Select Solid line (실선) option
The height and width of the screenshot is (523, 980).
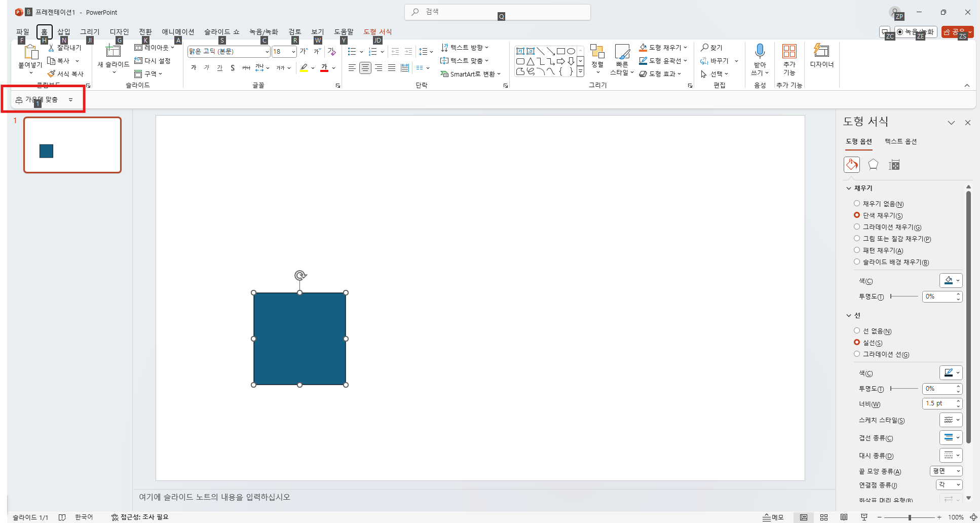click(857, 343)
